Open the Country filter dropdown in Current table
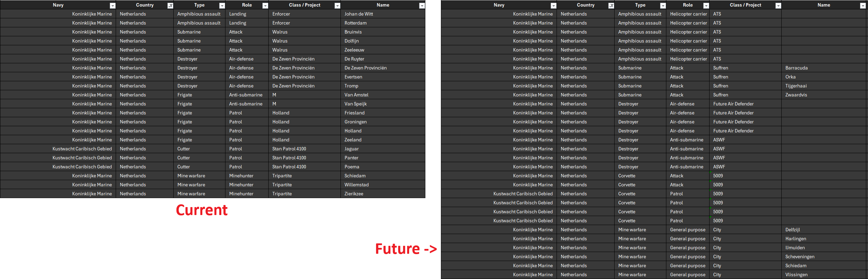Viewport: 868px width, 279px height. pyautogui.click(x=170, y=6)
